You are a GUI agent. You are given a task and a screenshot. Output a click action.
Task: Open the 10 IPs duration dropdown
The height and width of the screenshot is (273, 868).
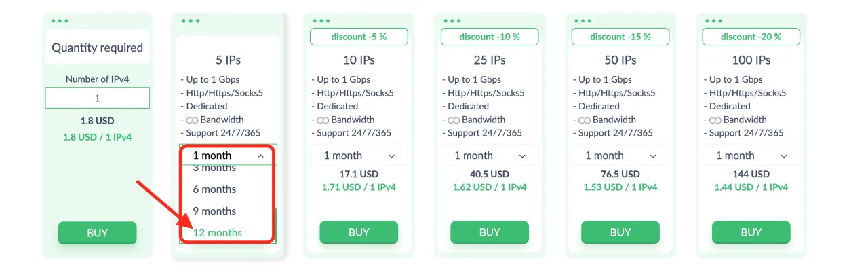pos(358,156)
